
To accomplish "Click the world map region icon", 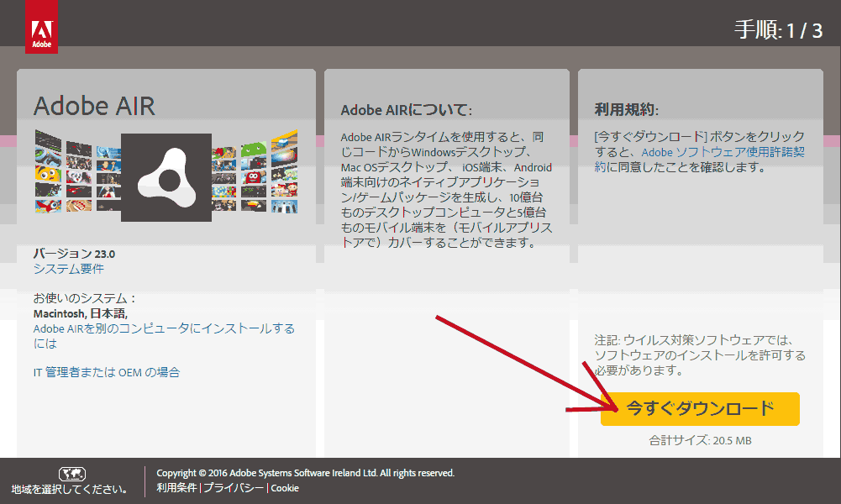I will tap(72, 474).
